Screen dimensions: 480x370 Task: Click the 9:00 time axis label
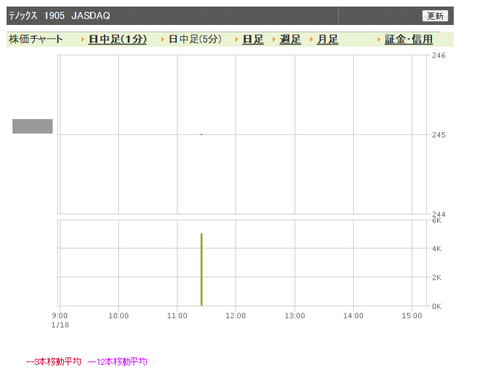(x=60, y=316)
